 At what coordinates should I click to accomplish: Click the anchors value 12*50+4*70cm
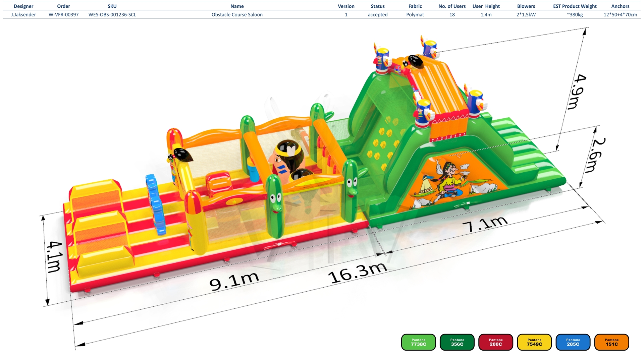click(x=620, y=15)
